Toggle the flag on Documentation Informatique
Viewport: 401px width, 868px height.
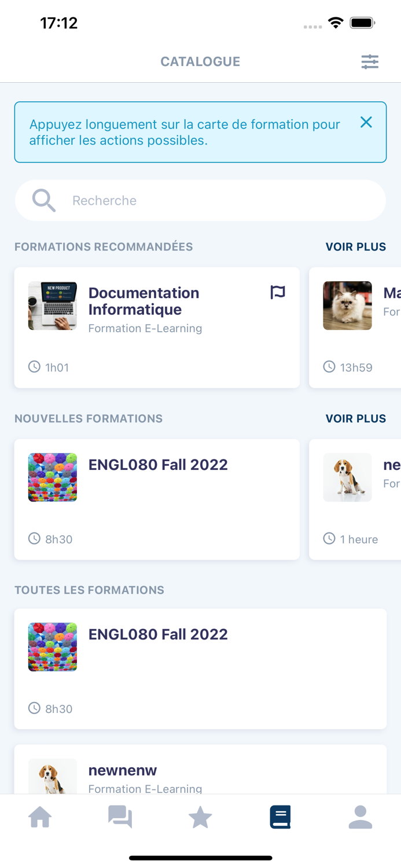pos(278,293)
